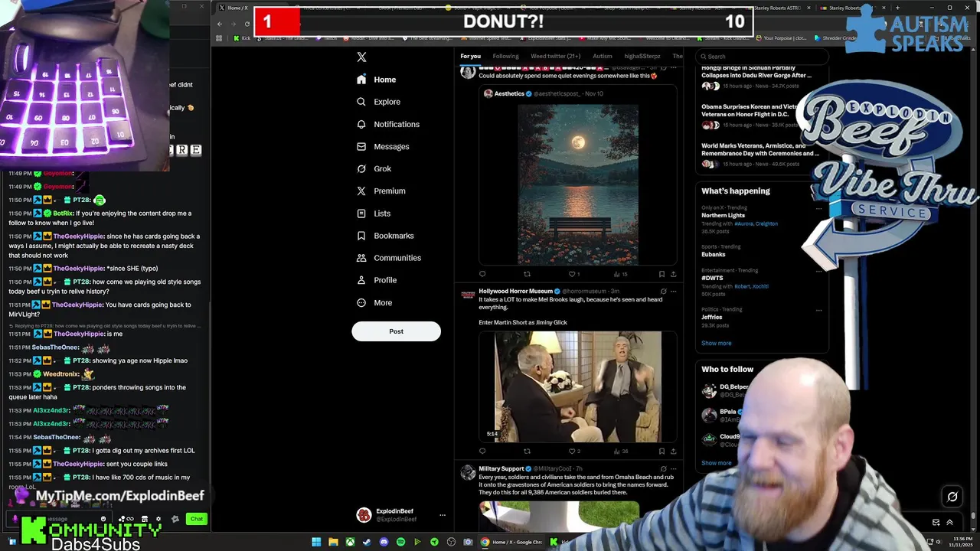Screen dimensions: 980x551
Task: Click the X search field
Action: click(763, 56)
